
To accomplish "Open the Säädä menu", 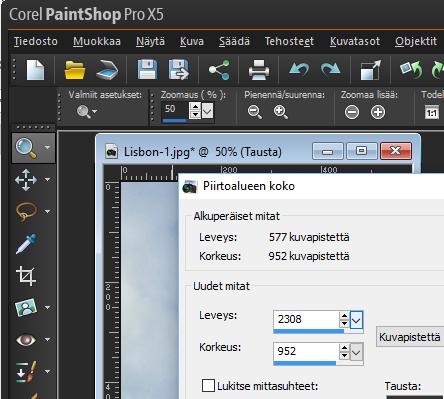I will pyautogui.click(x=234, y=41).
